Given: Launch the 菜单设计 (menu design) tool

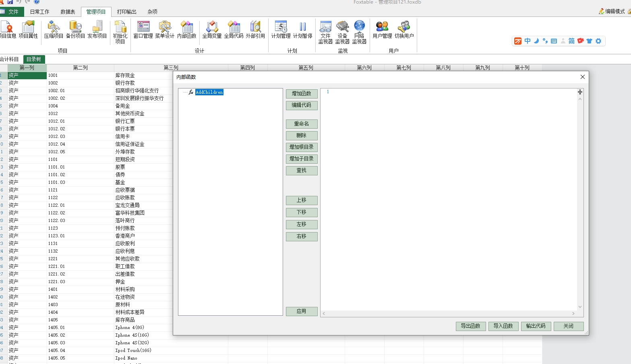Looking at the screenshot, I should 165,30.
